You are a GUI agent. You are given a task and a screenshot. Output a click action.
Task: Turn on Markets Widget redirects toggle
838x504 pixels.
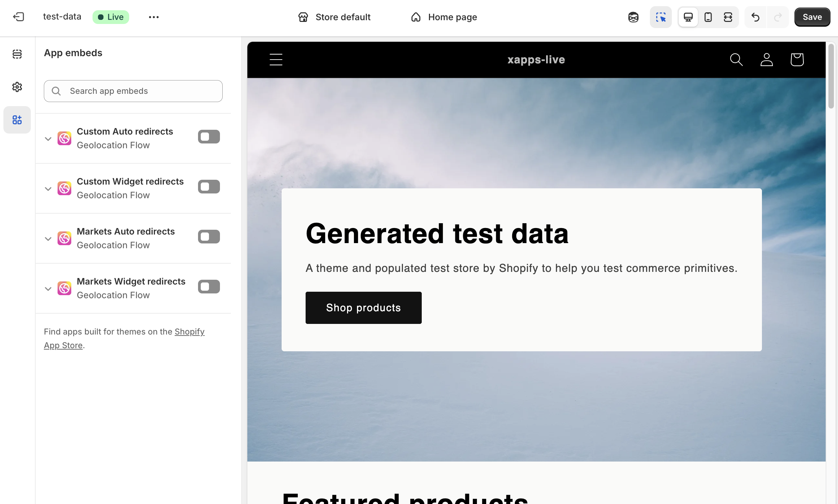tap(209, 287)
